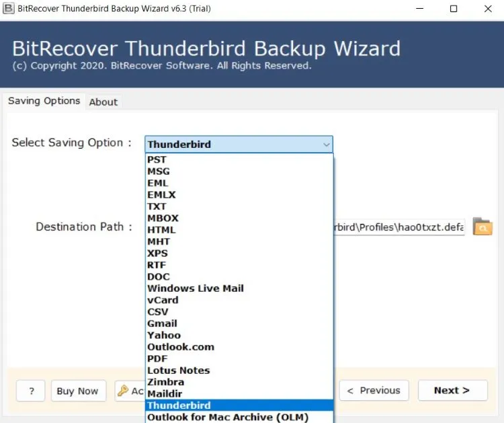Image resolution: width=504 pixels, height=423 pixels.
Task: Open the browse folder icon for destination path
Action: (482, 227)
